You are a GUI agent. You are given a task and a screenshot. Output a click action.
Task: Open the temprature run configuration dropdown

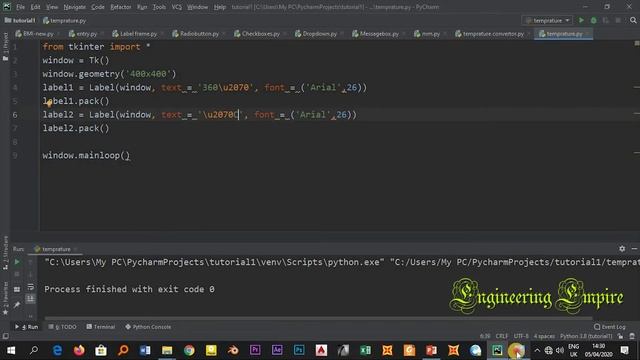[x=547, y=20]
